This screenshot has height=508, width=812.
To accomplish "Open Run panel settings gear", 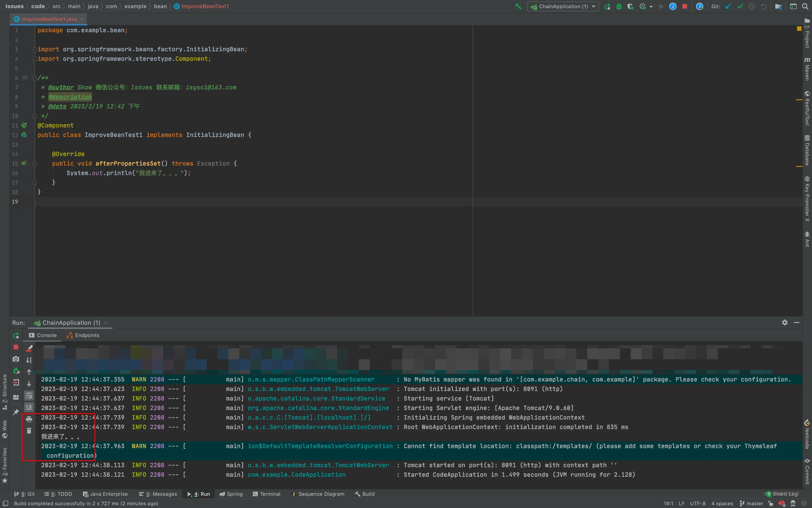I will click(785, 322).
